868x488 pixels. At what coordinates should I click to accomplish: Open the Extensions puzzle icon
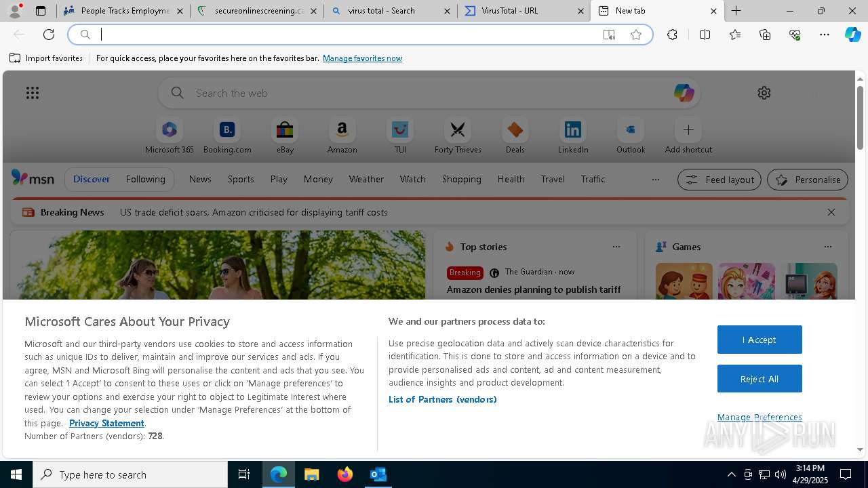(672, 35)
